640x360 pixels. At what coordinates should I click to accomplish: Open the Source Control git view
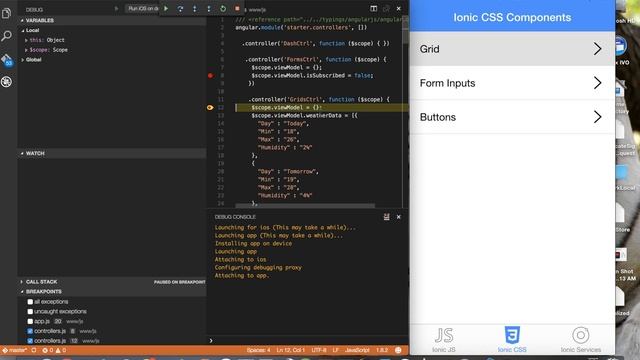click(7, 60)
